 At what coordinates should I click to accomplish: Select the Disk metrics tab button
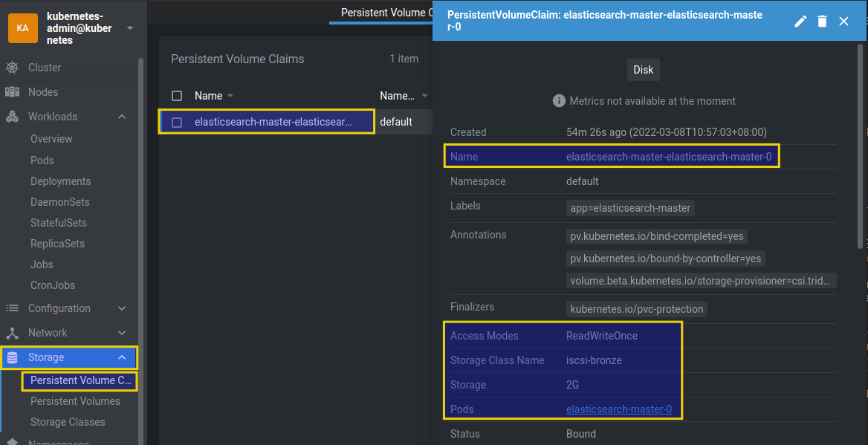pos(644,70)
